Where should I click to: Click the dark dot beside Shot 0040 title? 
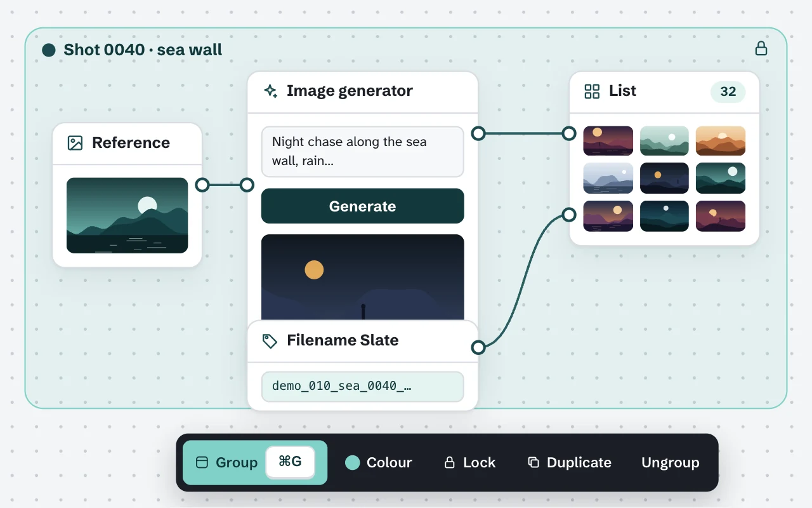(x=49, y=50)
